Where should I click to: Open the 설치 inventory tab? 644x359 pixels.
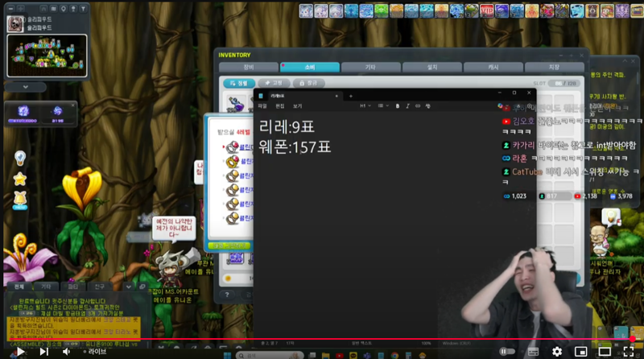click(x=432, y=67)
